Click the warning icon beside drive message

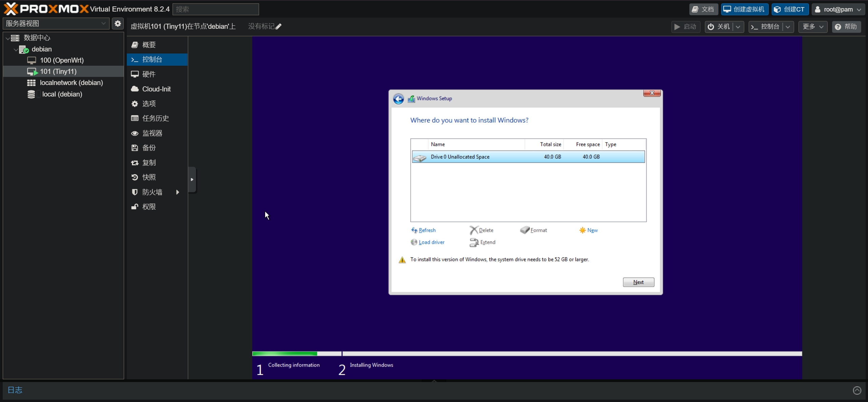[402, 260]
